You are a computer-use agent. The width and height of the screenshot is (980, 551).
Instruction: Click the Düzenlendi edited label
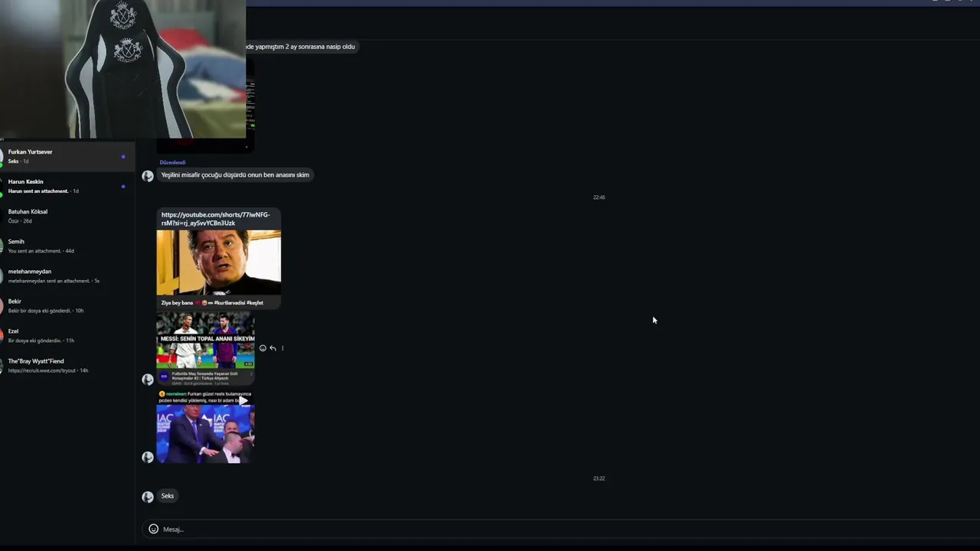tap(172, 162)
